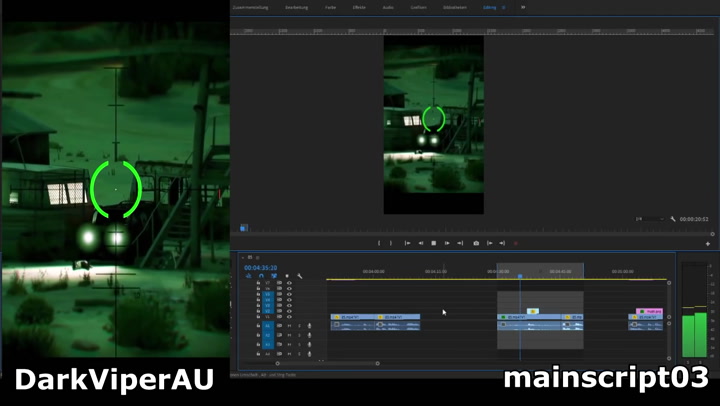Image resolution: width=720 pixels, height=406 pixels.
Task: Go to Out point transport button
Action: pos(460,243)
